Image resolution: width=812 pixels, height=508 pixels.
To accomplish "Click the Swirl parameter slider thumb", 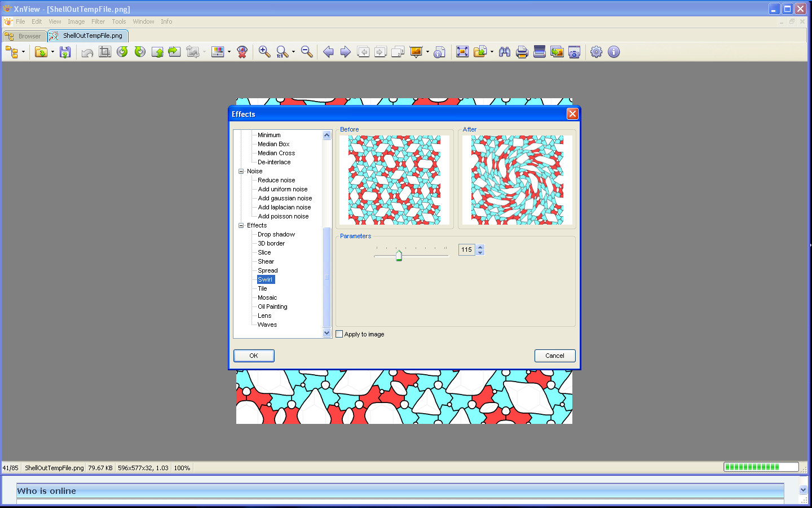I will coord(399,256).
